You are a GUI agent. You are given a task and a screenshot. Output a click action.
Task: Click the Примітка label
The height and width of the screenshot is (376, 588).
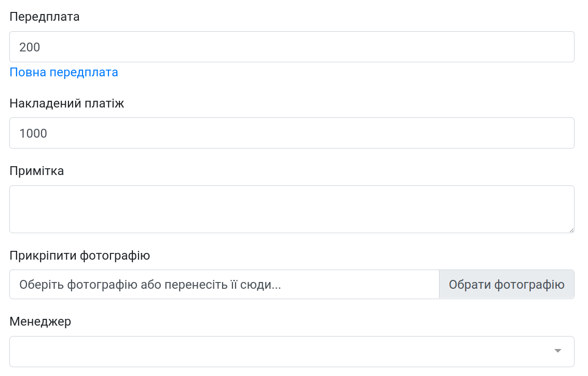click(36, 171)
